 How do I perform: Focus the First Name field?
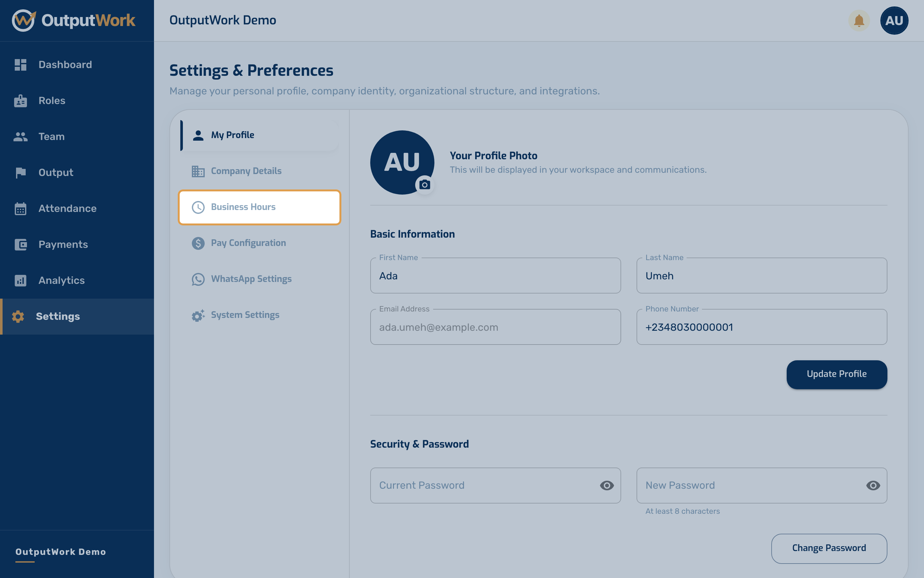[x=495, y=276]
